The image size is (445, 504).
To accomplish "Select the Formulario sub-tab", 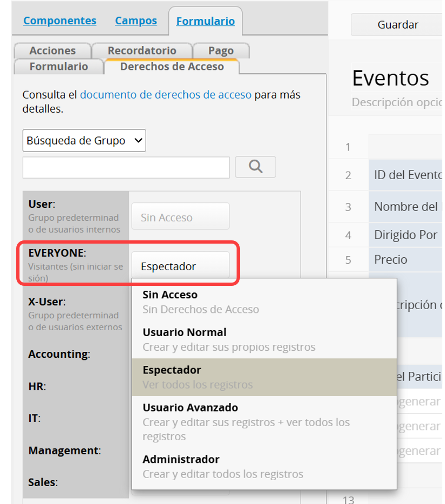I will point(58,67).
